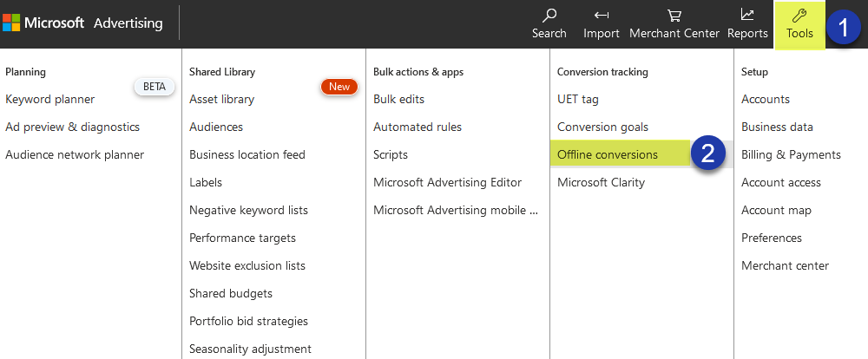
Task: Click the Setup heading
Action: [754, 72]
